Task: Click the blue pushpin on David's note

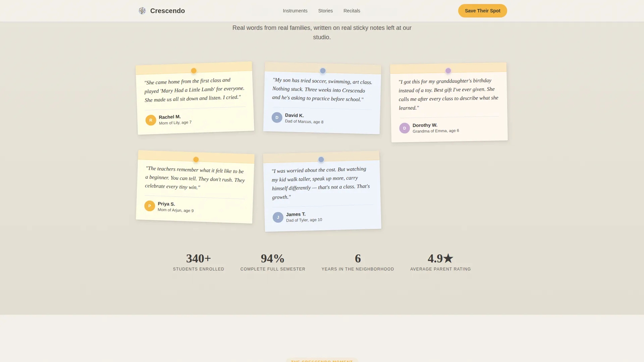Action: (x=323, y=71)
